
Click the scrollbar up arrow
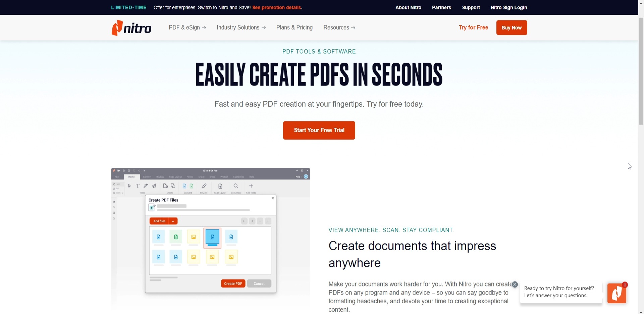[x=641, y=2]
